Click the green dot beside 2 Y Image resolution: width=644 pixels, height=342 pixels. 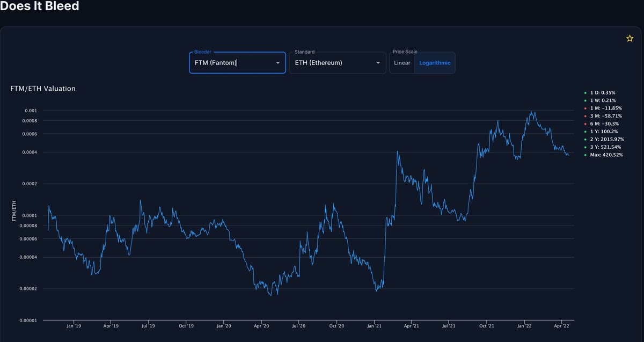(x=586, y=140)
